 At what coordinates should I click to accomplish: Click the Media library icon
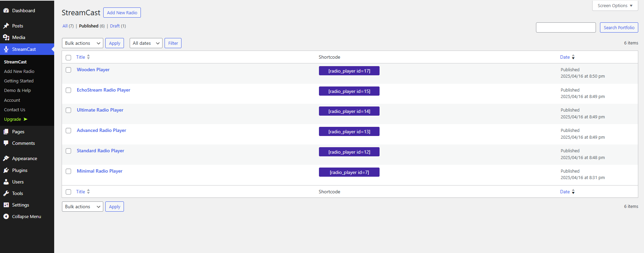point(6,37)
